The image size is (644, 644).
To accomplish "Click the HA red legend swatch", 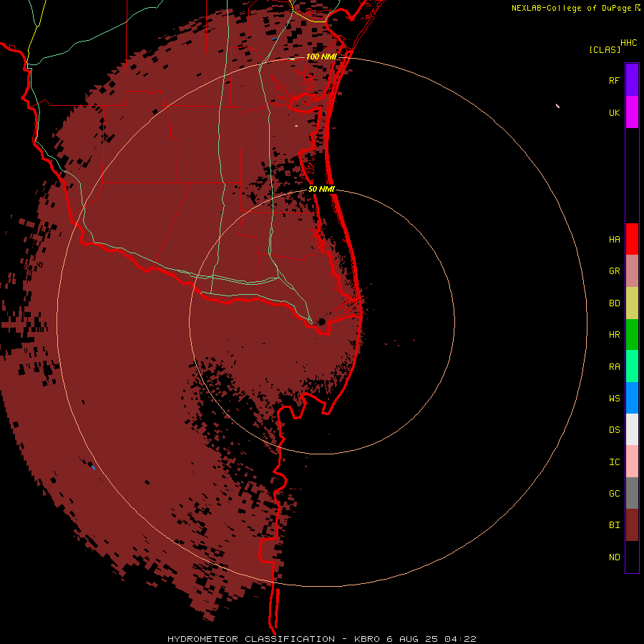I will point(632,239).
